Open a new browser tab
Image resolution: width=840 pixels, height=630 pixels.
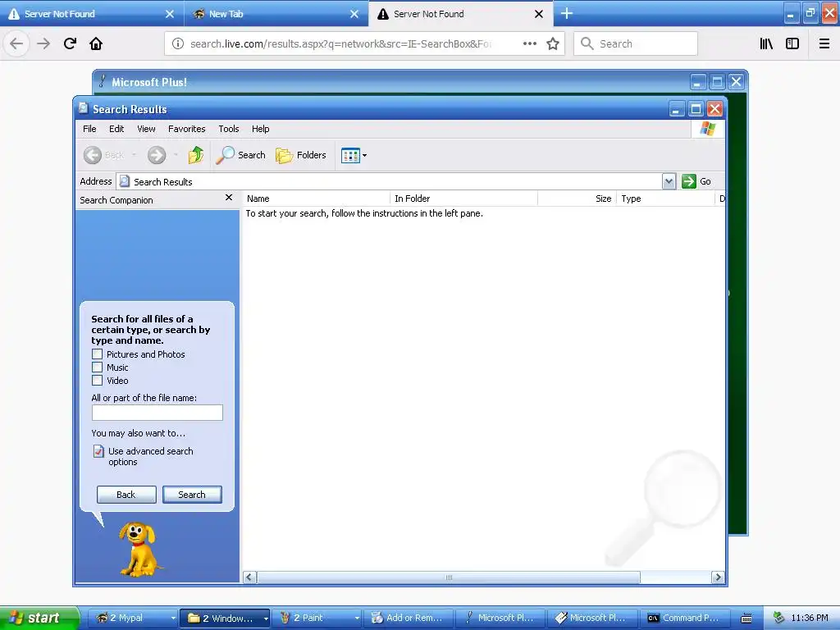point(567,13)
